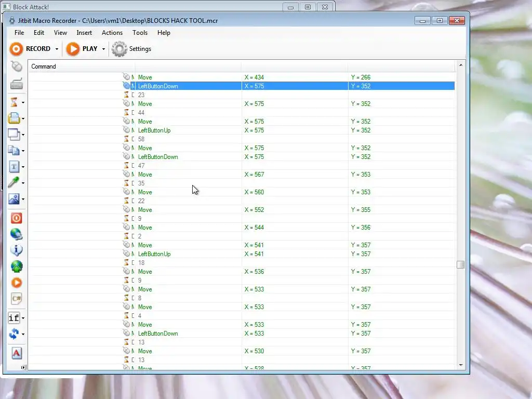Image resolution: width=532 pixels, height=399 pixels.
Task: Select the Move row with X = 567
Action: coord(241,175)
